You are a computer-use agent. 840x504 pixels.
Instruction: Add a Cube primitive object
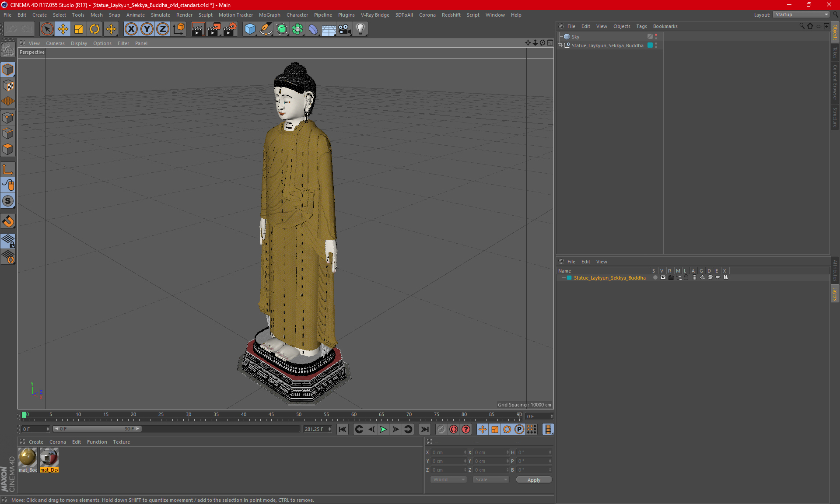click(x=250, y=29)
